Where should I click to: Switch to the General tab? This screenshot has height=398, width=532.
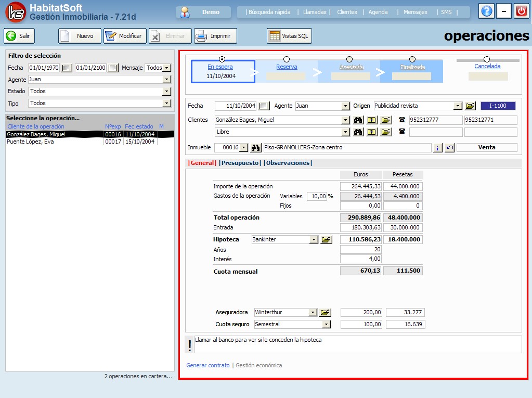coord(202,163)
